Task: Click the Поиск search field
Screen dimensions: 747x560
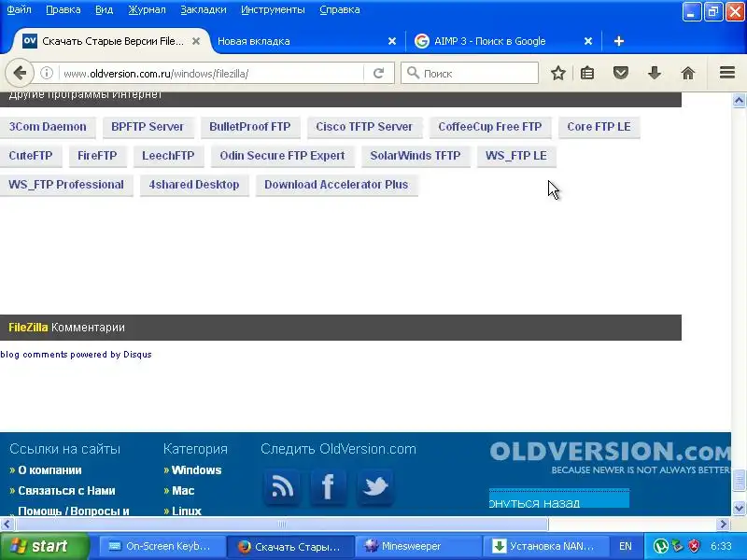Action: pos(470,74)
